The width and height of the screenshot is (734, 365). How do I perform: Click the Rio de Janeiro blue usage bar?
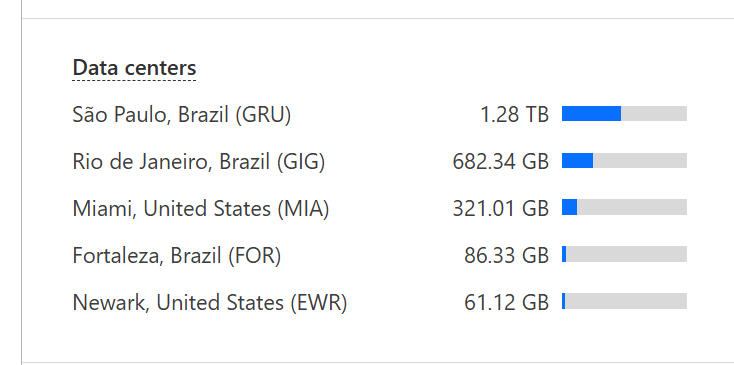click(x=578, y=161)
